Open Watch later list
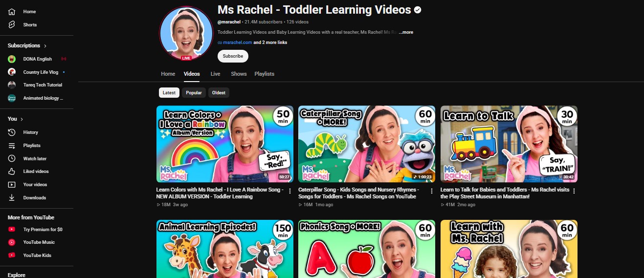Image resolution: width=644 pixels, height=278 pixels. pos(35,159)
